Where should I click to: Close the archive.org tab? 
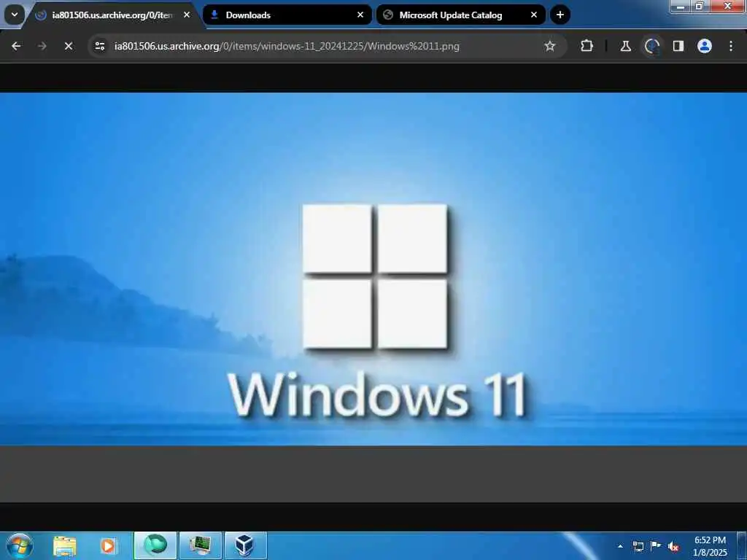187,15
